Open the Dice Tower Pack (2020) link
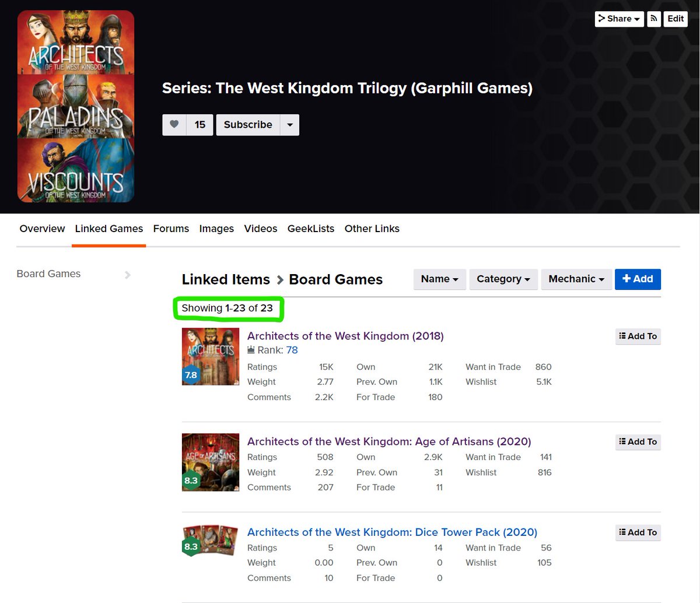The image size is (700, 603). coord(392,532)
